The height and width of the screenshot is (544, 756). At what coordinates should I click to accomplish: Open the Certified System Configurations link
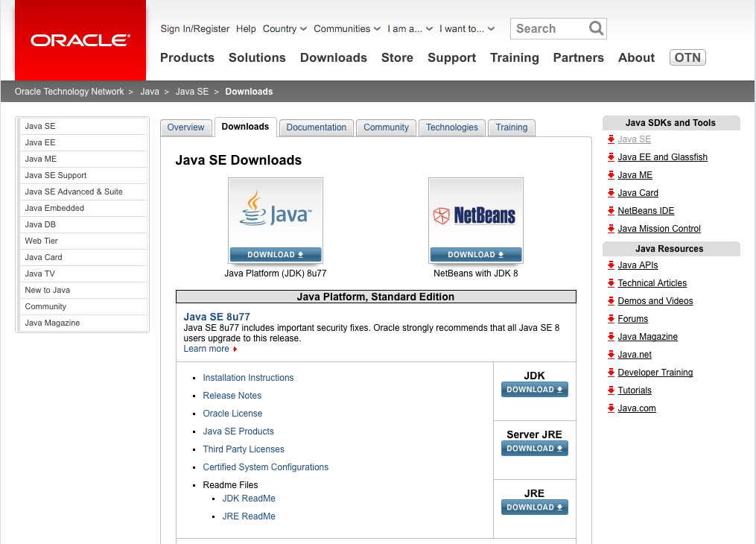click(266, 466)
